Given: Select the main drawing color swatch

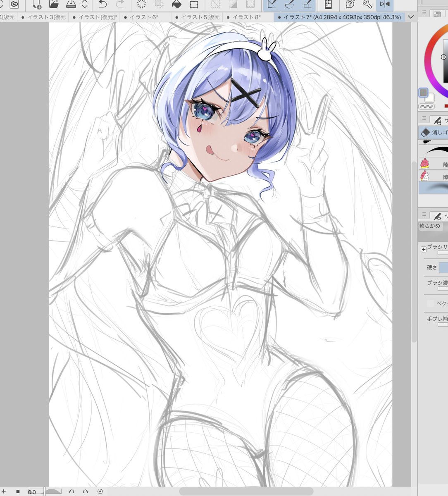Looking at the screenshot, I should tap(423, 93).
